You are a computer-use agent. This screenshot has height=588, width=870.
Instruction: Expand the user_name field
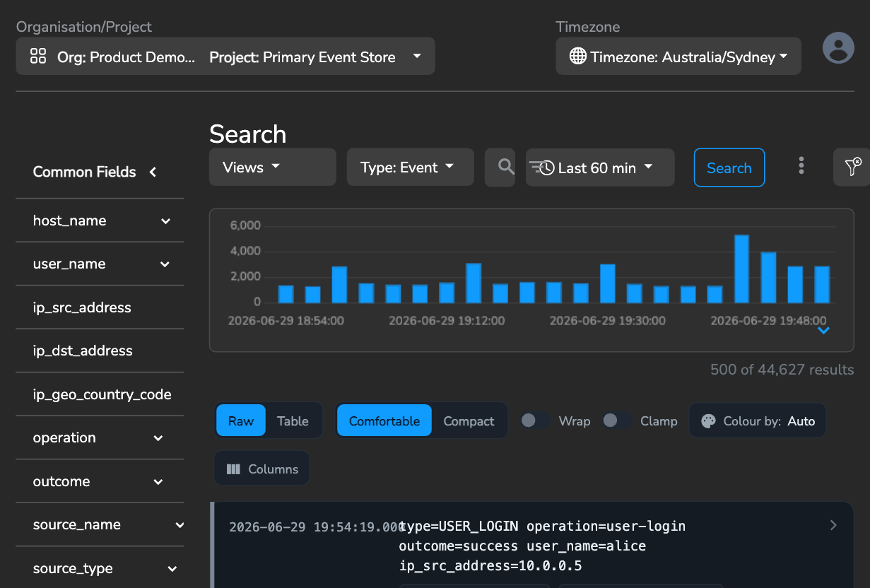165,264
